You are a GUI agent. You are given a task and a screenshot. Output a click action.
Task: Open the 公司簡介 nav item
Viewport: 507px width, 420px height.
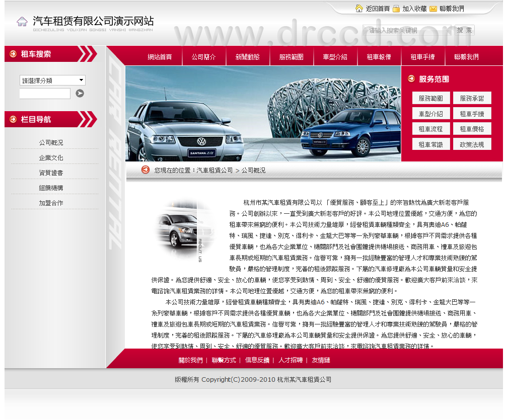pyautogui.click(x=204, y=57)
